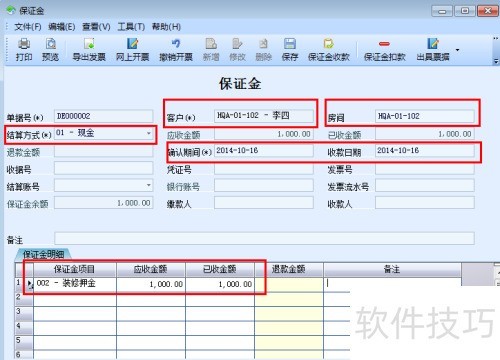Open the arrow beside 出具票据
Viewport: 500px width, 360px height.
[x=458, y=50]
